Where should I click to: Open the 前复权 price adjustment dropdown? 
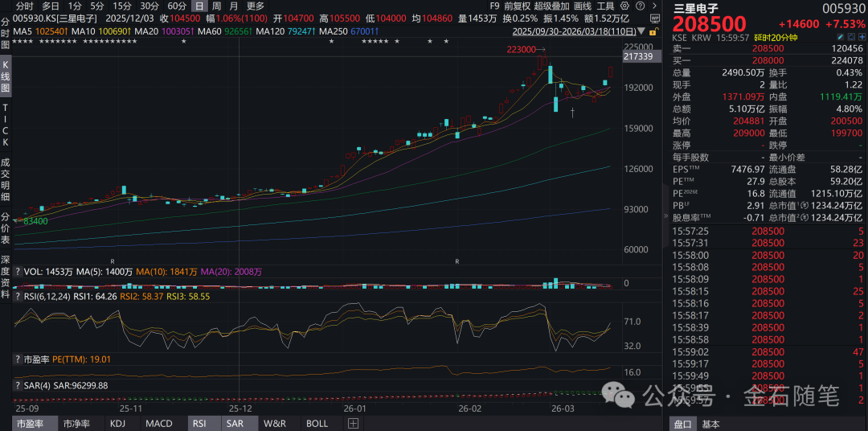[518, 6]
